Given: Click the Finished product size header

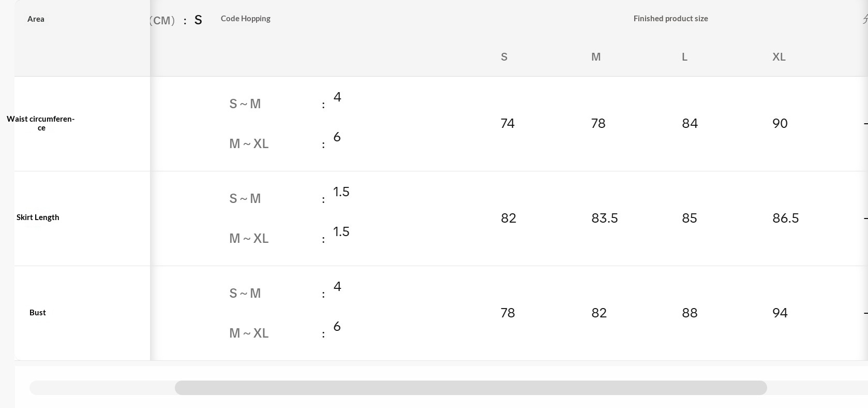Looking at the screenshot, I should coord(670,19).
